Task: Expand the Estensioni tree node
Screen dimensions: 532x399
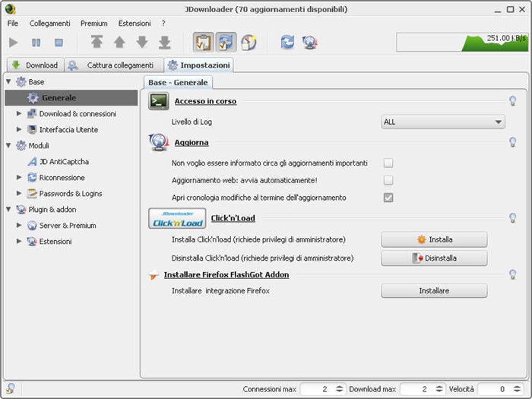Action: pos(19,241)
